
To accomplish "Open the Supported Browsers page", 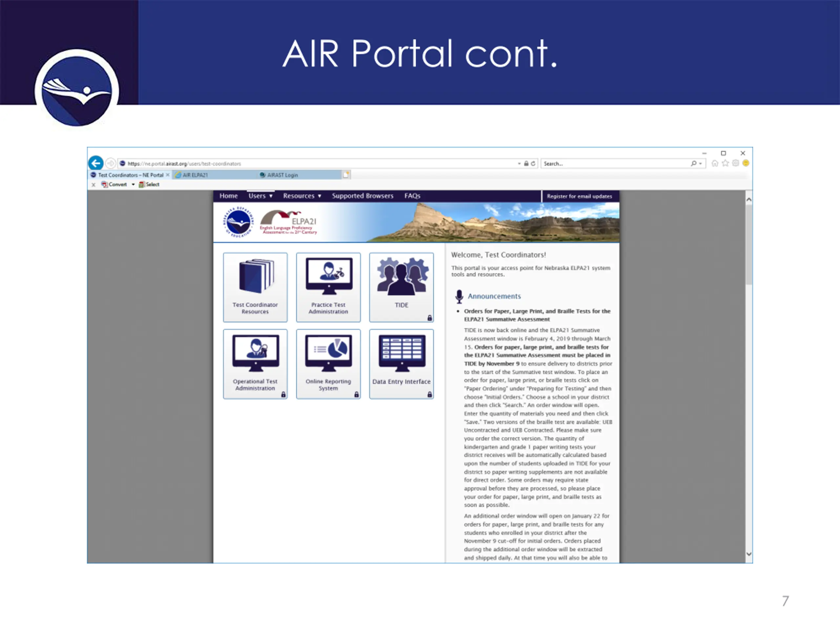I will (363, 196).
